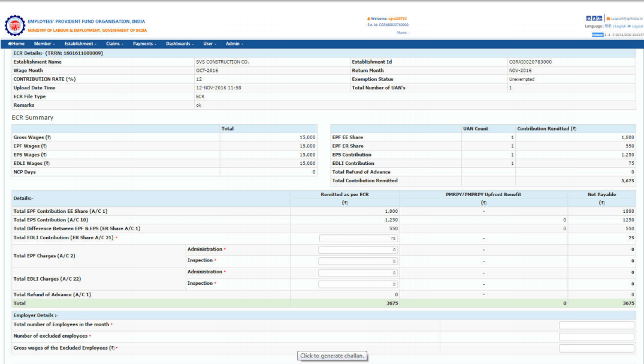This screenshot has width=644, height=364.
Task: Click the ECR Details TRRN header text
Action: [58, 53]
